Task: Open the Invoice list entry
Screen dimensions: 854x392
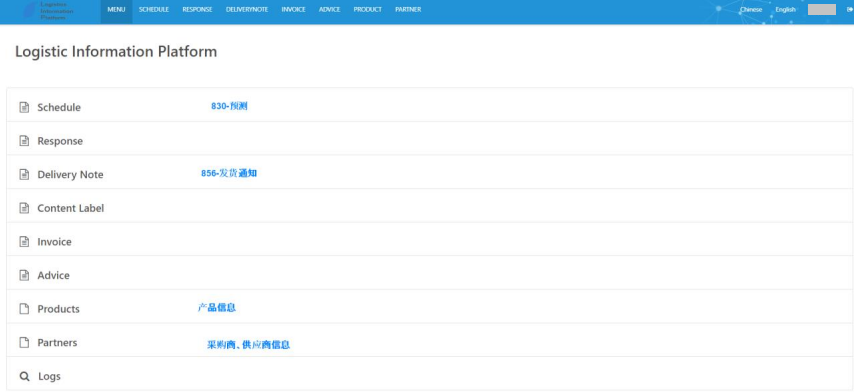Action: pyautogui.click(x=429, y=239)
